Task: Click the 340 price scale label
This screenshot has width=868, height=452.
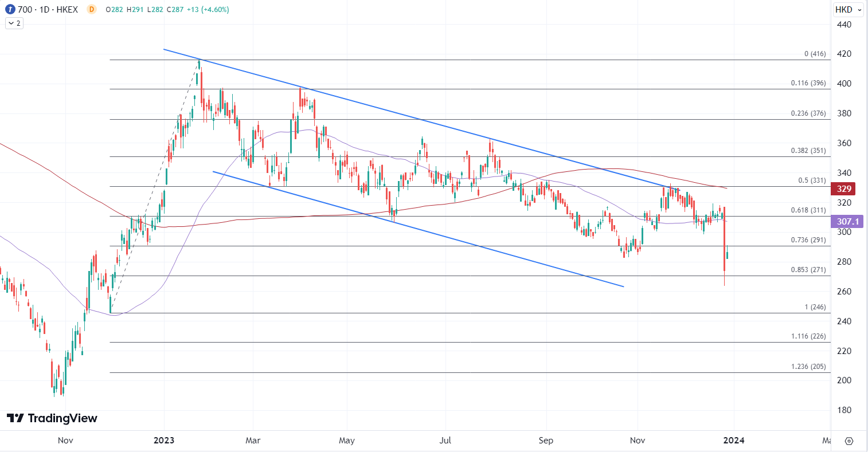Action: point(843,173)
